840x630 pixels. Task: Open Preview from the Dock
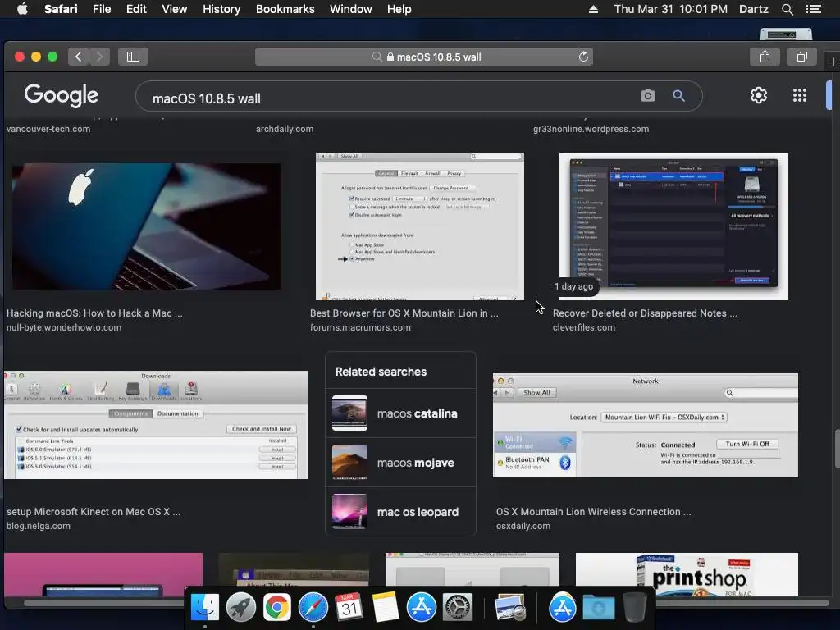pos(509,608)
